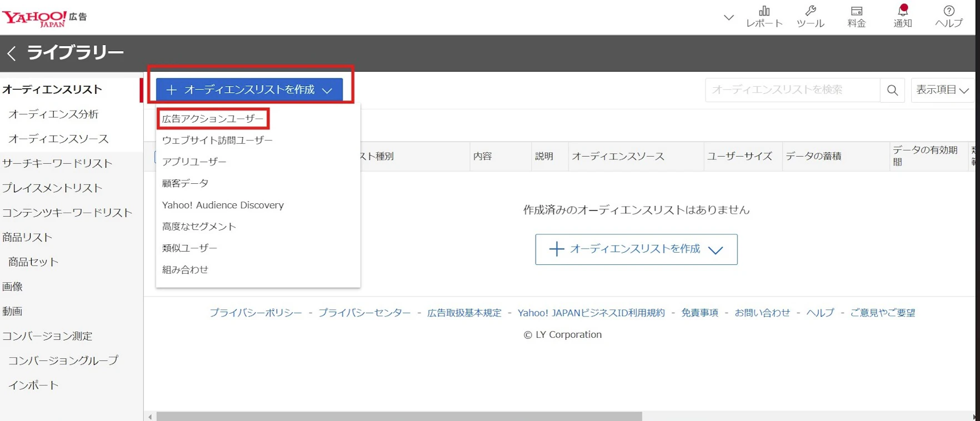
Task: Open 画像 in the sidebar
Action: click(x=12, y=287)
